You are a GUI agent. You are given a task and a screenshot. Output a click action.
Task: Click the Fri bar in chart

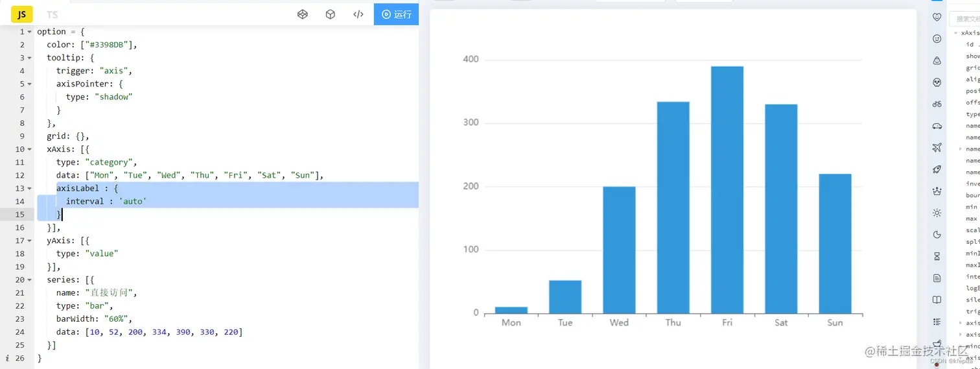tap(727, 190)
